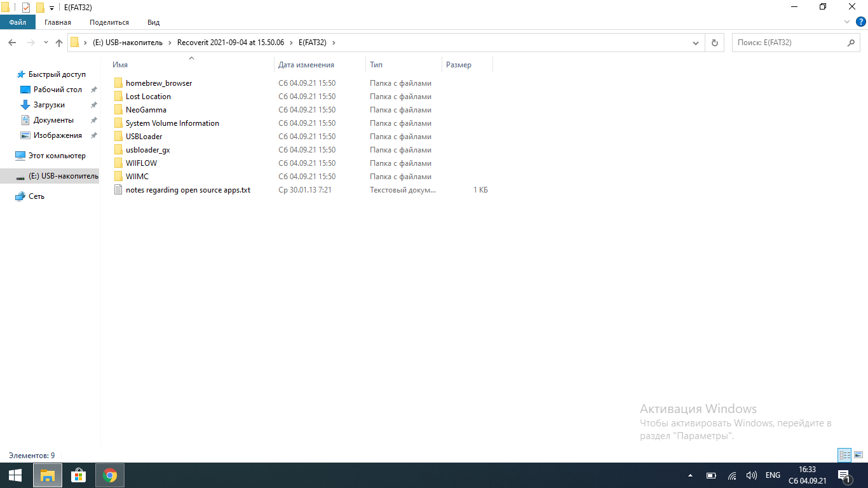Click Properties quick access toolbar icon
868x488 pixels.
[x=25, y=7]
